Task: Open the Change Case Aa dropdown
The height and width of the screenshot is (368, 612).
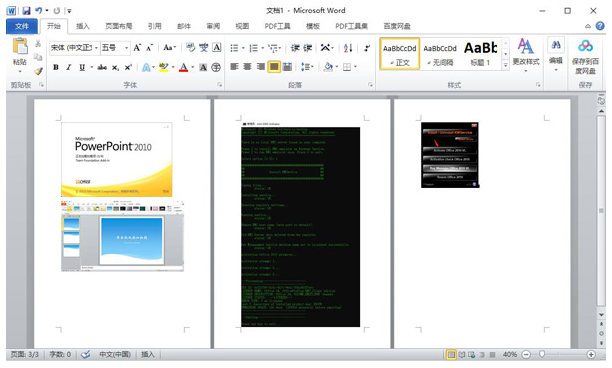Action: [x=169, y=48]
